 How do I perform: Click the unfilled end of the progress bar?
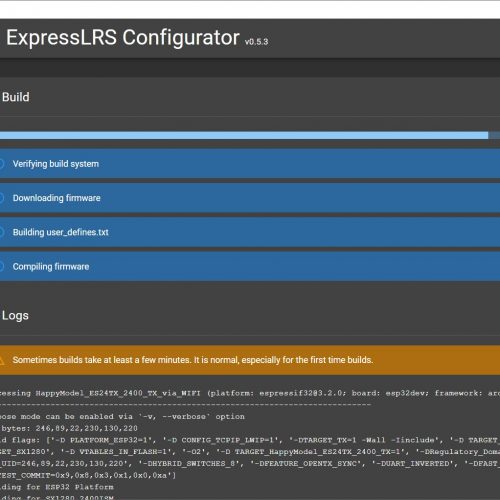[x=494, y=135]
